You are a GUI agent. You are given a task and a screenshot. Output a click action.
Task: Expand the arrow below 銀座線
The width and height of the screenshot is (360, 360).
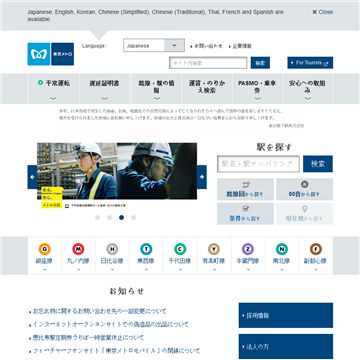coord(44,269)
